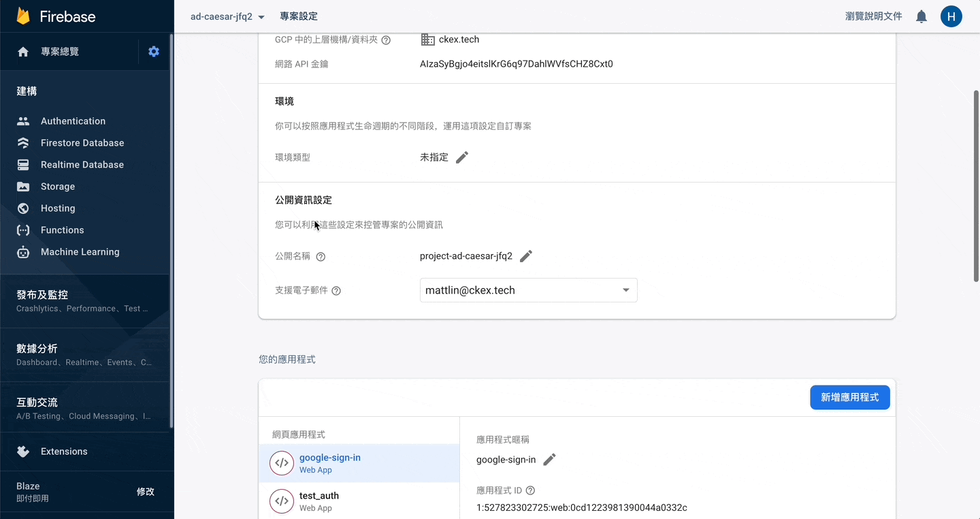Click the Realtime Database icon
980x519 pixels.
23,165
